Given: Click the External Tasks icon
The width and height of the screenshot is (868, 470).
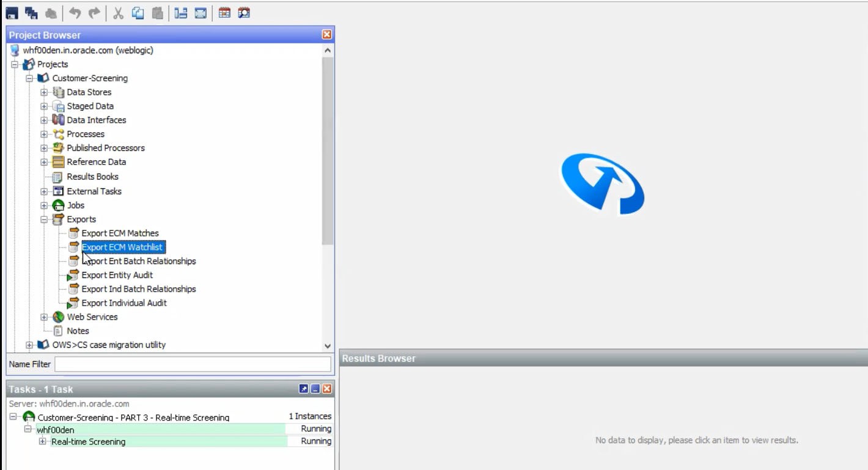Looking at the screenshot, I should (x=58, y=191).
